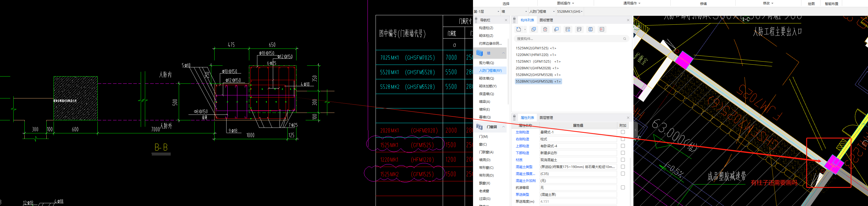Viewport: 868px width, 206px height.
Task: Tick the 附加 checkbox for 抗渗等级
Action: (623, 187)
